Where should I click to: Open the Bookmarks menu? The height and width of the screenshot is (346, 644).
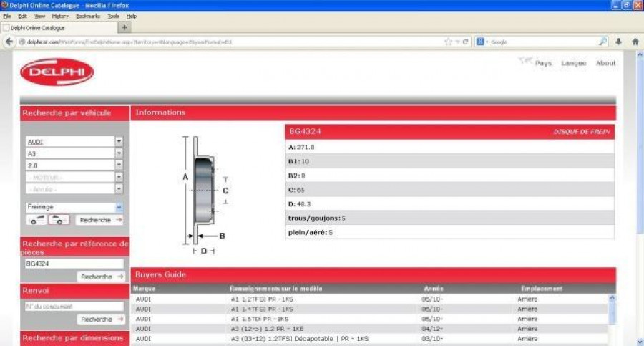[88, 16]
